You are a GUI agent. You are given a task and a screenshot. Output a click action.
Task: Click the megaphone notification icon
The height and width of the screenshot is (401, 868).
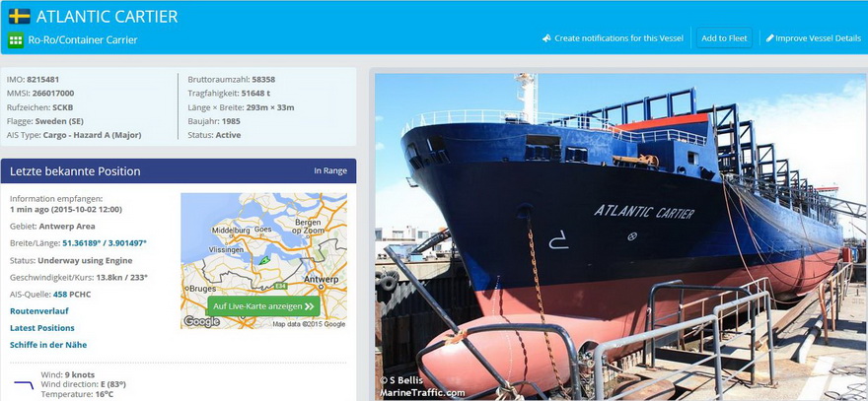point(546,38)
